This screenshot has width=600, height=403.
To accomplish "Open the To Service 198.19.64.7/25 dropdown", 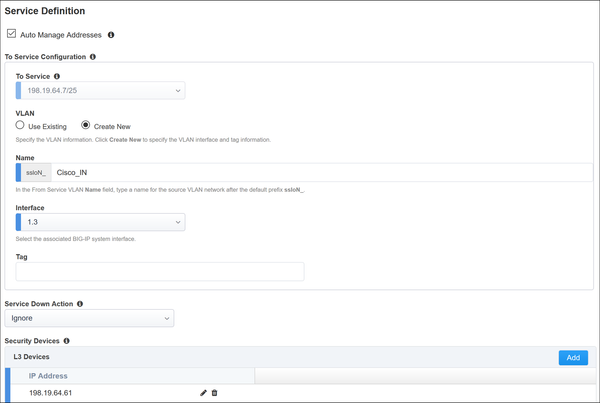I will point(101,91).
